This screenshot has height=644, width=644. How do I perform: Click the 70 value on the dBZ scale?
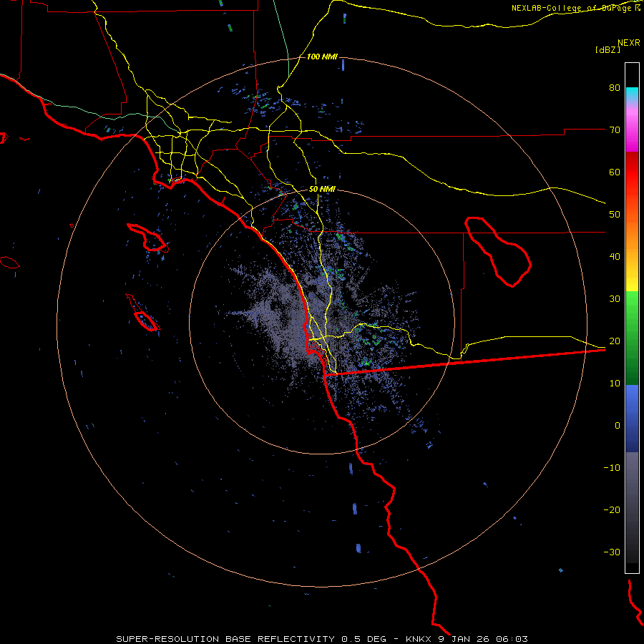point(615,130)
